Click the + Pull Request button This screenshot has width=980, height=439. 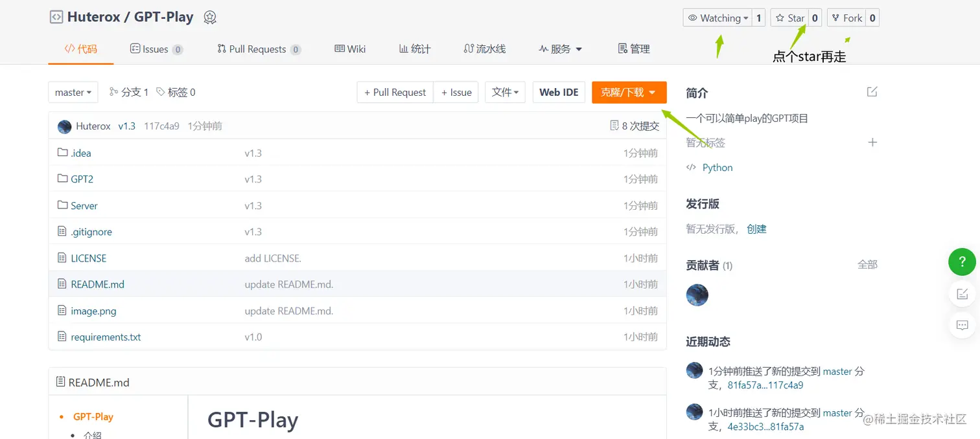coord(395,92)
